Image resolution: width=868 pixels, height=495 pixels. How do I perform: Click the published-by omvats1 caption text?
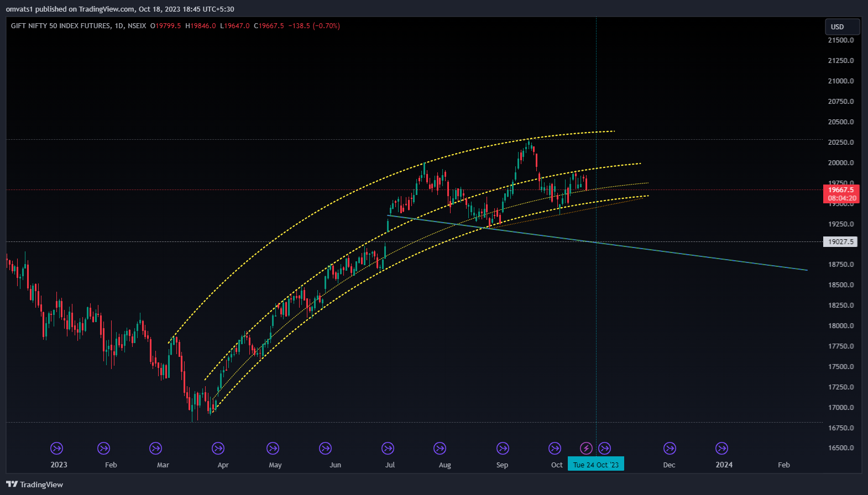click(x=120, y=9)
